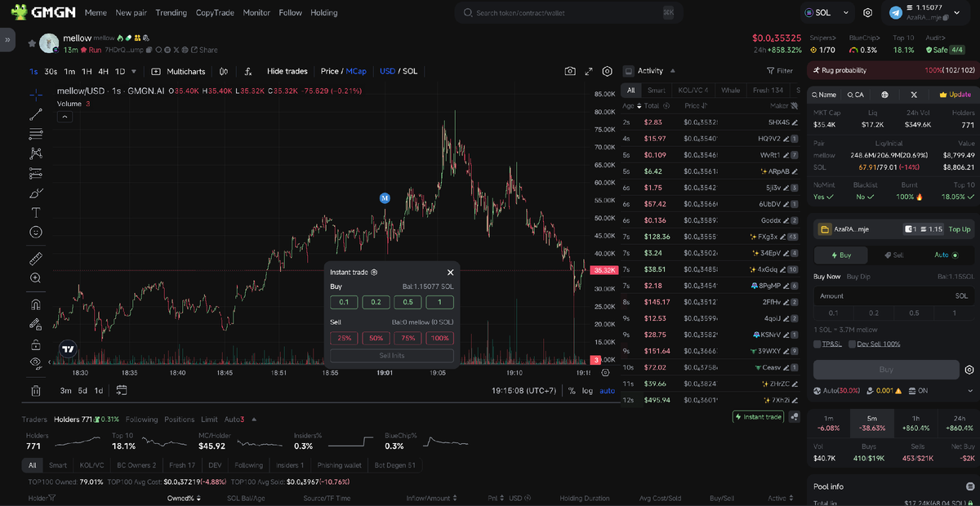The width and height of the screenshot is (980, 506).
Task: Open the text annotation tool
Action: 36,212
